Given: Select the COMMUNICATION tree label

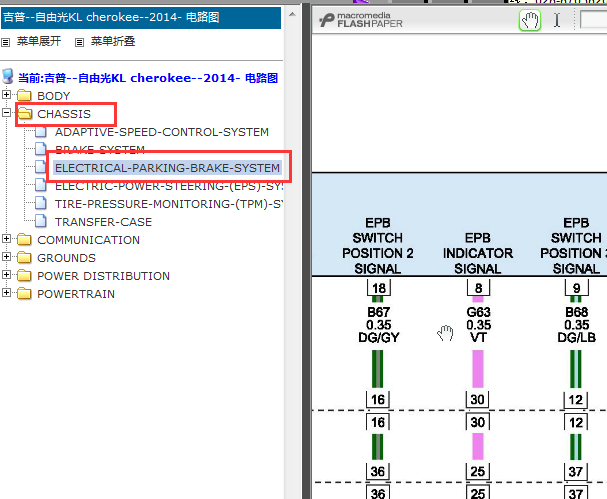Looking at the screenshot, I should pos(89,240).
